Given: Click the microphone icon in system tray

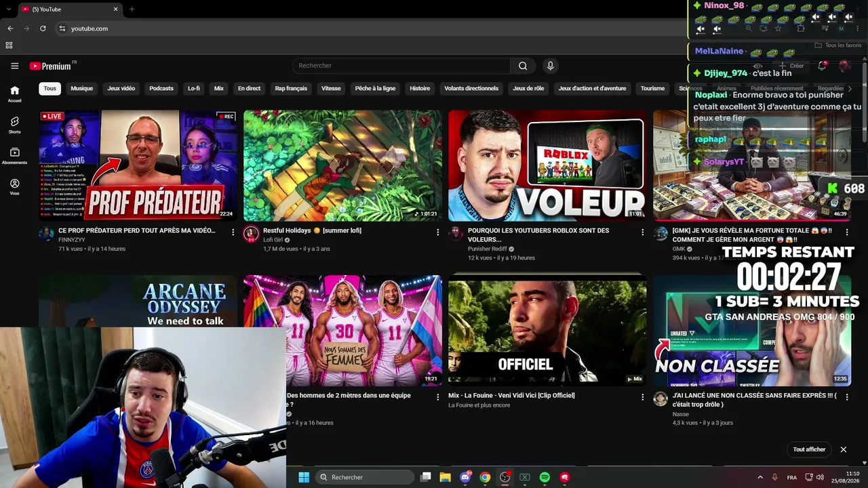Looking at the screenshot, I should point(774,477).
